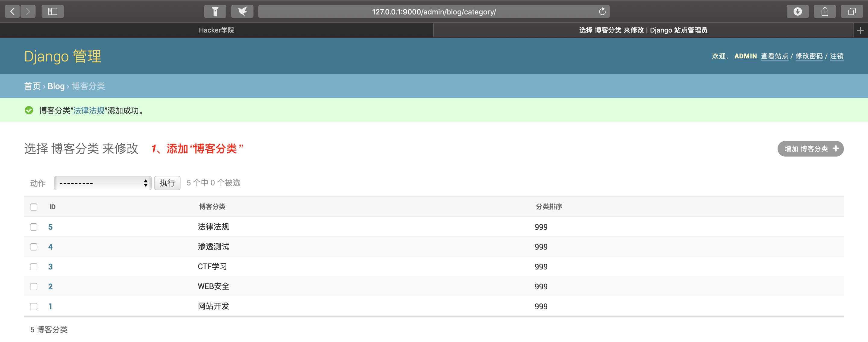Click the share icon in the toolbar
Viewport: 868px width, 342px height.
pos(825,11)
